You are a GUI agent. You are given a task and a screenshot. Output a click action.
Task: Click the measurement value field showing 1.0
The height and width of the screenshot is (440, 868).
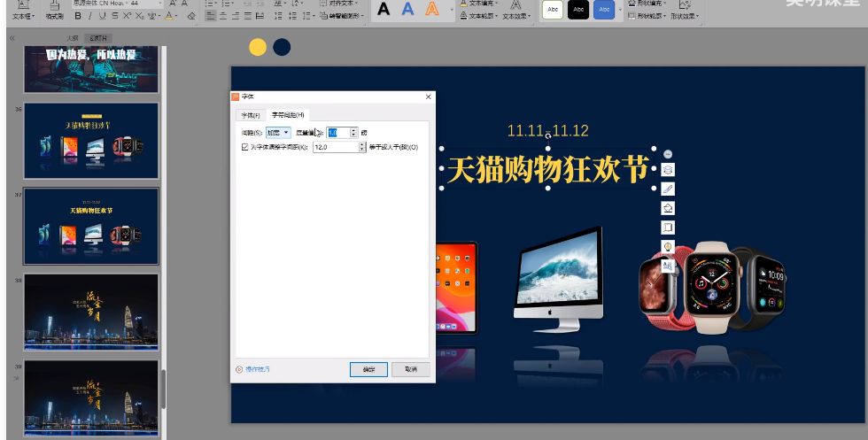(337, 133)
